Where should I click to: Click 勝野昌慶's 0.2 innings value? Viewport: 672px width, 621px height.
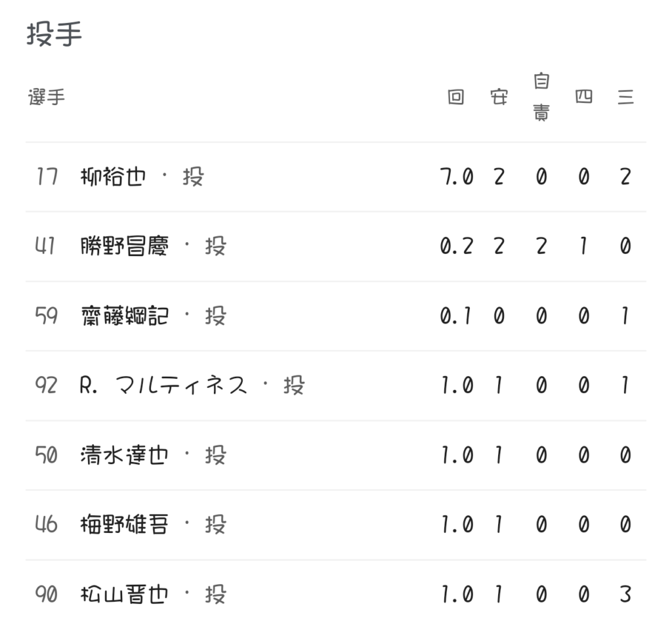[456, 247]
